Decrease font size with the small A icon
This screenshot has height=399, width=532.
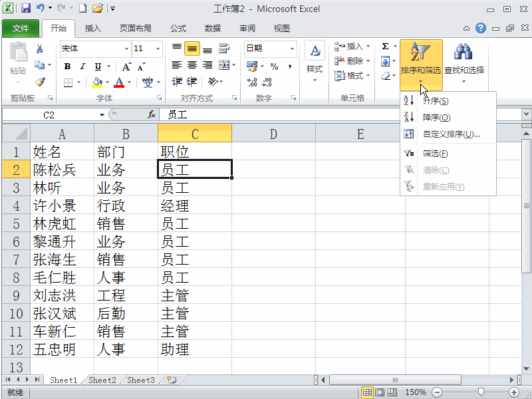tap(141, 66)
